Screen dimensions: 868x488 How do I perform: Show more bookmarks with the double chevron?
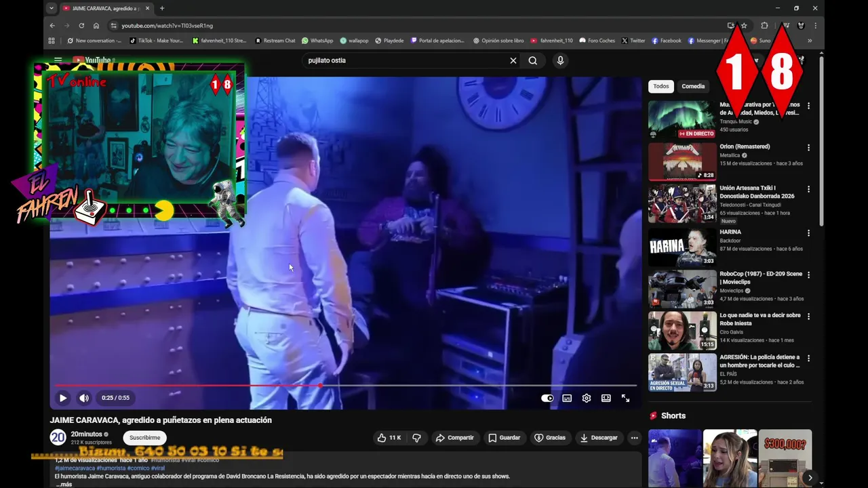[810, 41]
